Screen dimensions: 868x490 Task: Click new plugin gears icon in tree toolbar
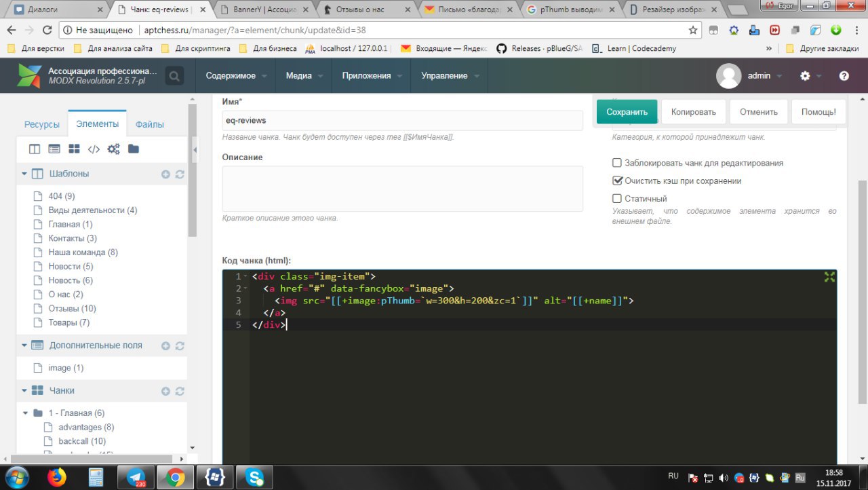113,149
